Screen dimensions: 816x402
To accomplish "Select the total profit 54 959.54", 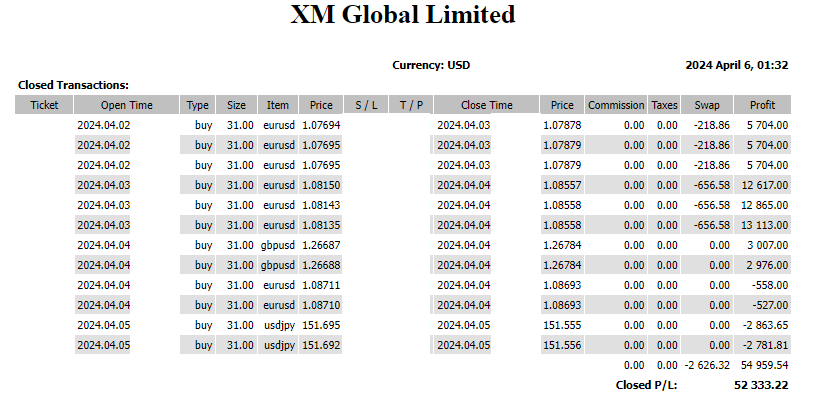I will pos(763,365).
